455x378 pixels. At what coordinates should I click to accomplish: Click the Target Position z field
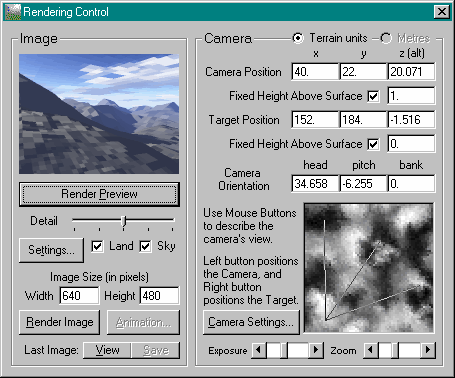411,120
